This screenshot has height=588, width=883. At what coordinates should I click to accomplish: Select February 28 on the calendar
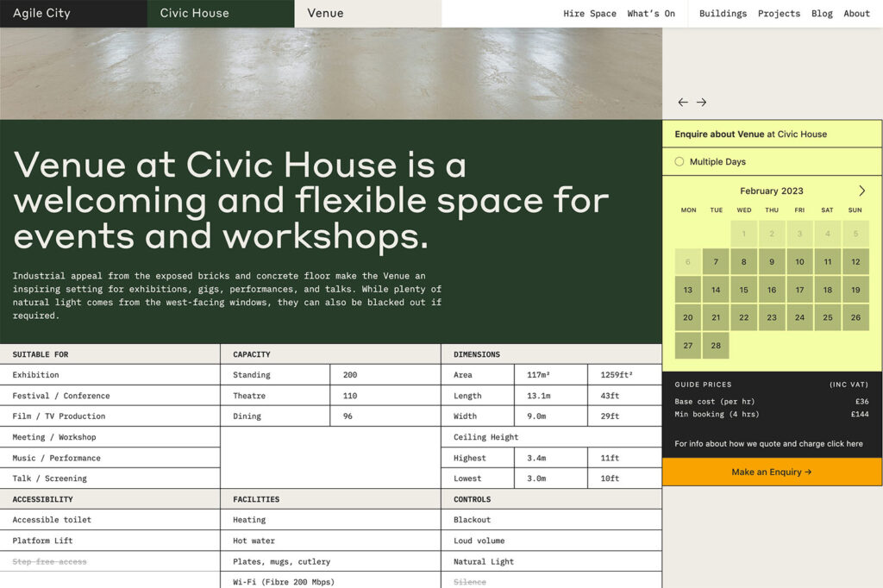(x=715, y=345)
